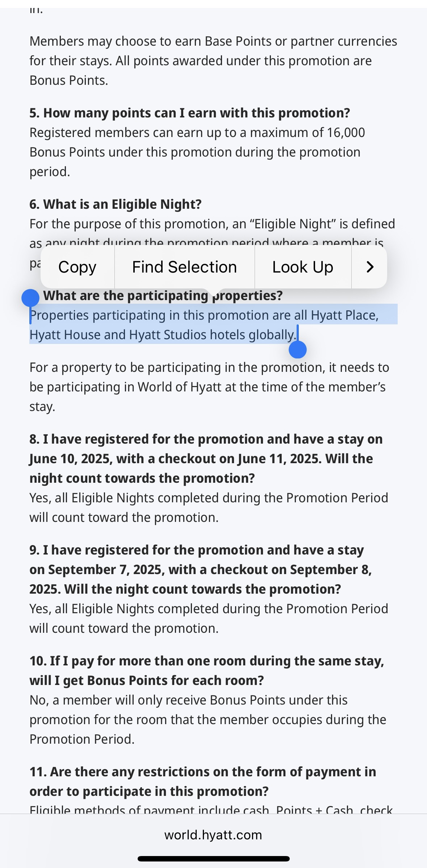Tap question 5 'How many points can I earn'
Screen dimensions: 427x868
coord(190,113)
